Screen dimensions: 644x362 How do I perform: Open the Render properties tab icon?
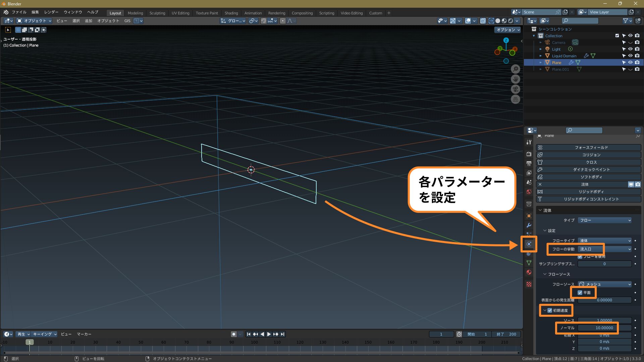529,154
